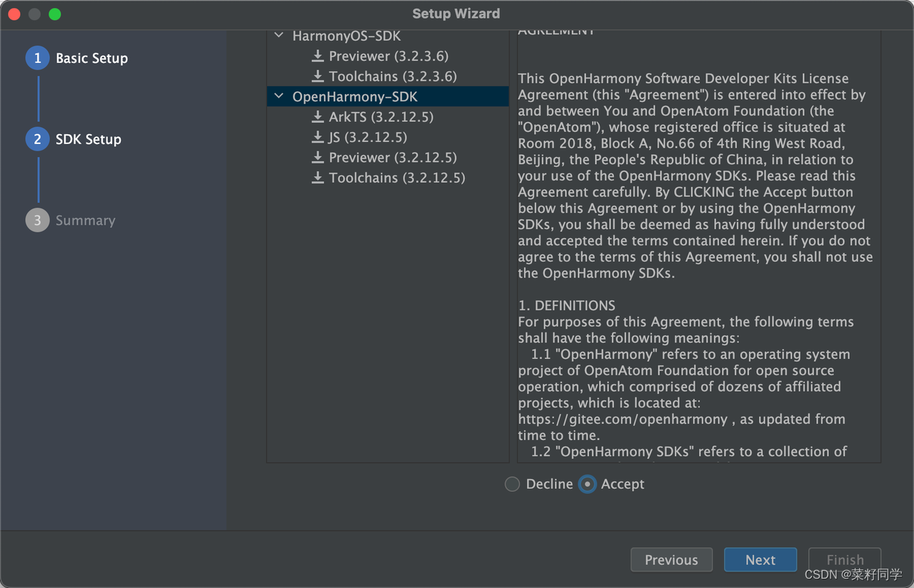Click the step 3 circle icon
The width and height of the screenshot is (914, 588).
click(38, 220)
